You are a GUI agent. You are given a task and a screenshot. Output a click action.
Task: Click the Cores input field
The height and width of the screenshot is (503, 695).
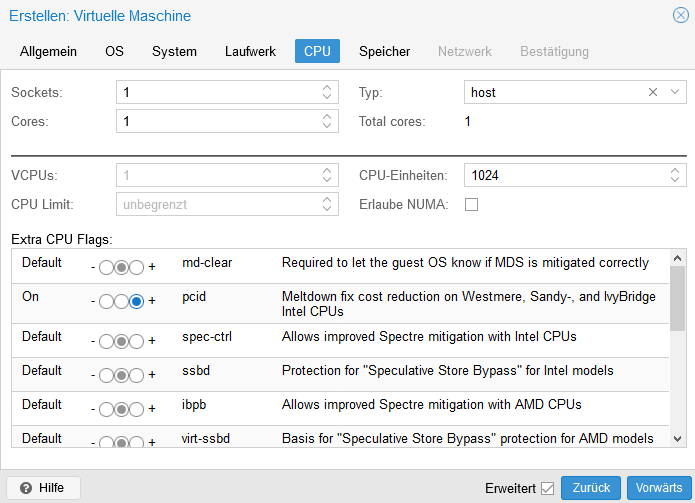pyautogui.click(x=215, y=122)
